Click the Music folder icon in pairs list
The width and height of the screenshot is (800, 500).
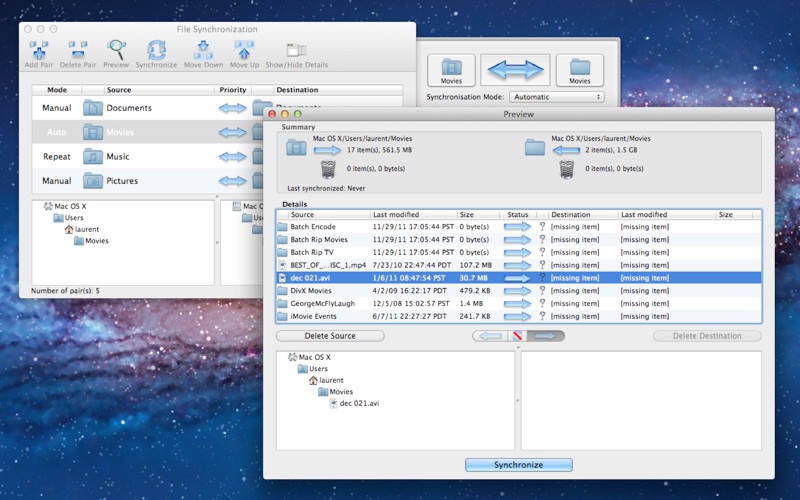click(x=93, y=157)
